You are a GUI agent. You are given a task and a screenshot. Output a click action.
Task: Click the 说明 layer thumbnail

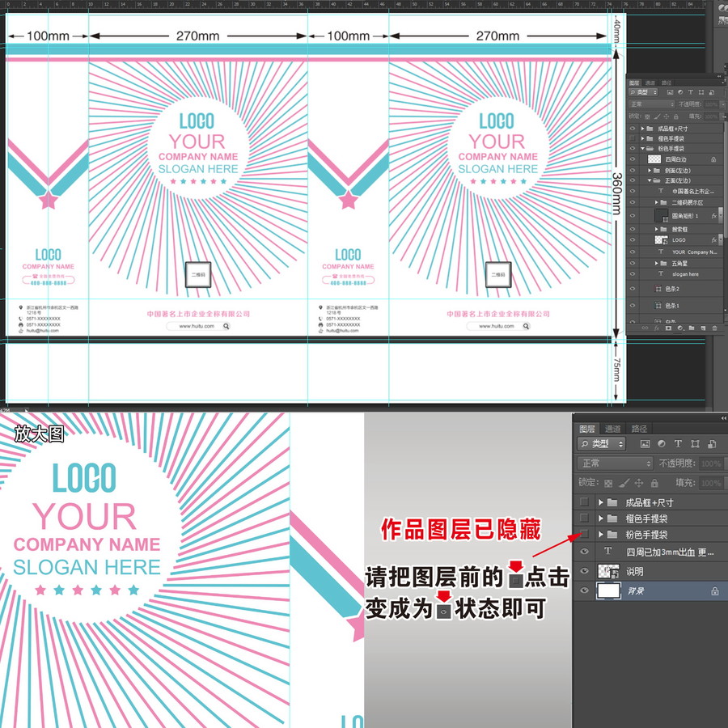coord(608,572)
